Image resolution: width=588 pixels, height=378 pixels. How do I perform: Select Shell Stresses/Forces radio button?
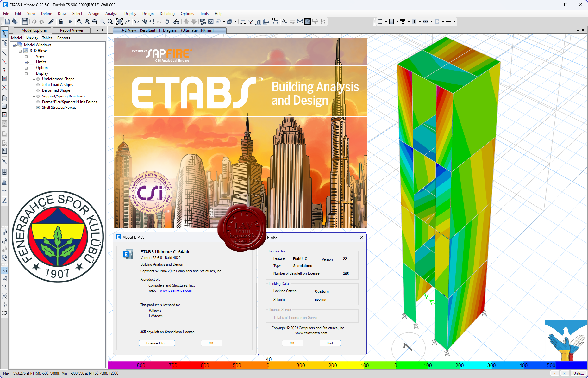[x=38, y=108]
